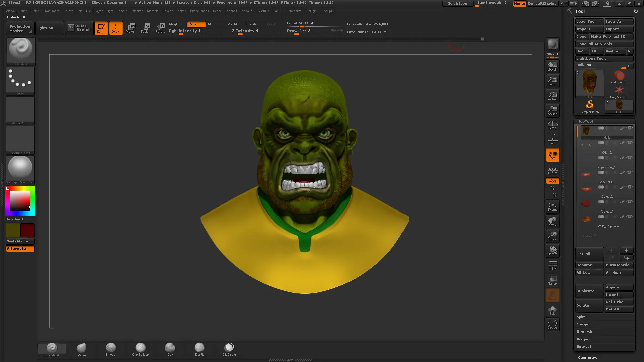644x362 pixels.
Task: Select the Rotate transform button in top shelf
Action: (160, 28)
